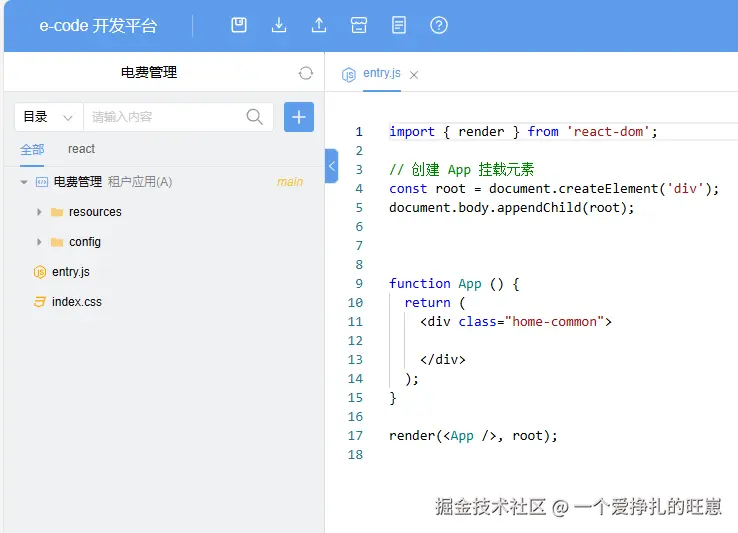The width and height of the screenshot is (738, 533).
Task: Click the function App () line
Action: (x=454, y=284)
